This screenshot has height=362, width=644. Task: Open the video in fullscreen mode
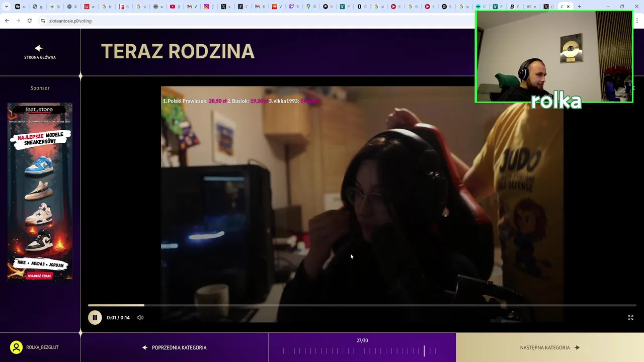click(630, 318)
